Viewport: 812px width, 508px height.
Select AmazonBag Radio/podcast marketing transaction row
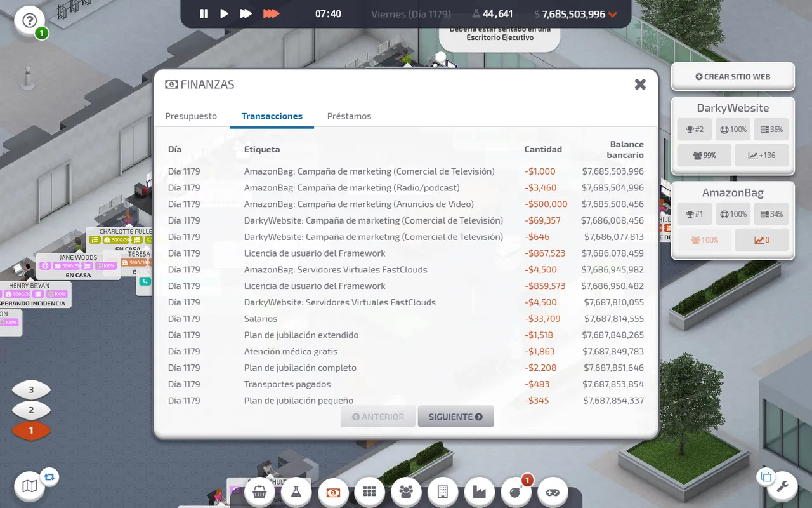[406, 188]
